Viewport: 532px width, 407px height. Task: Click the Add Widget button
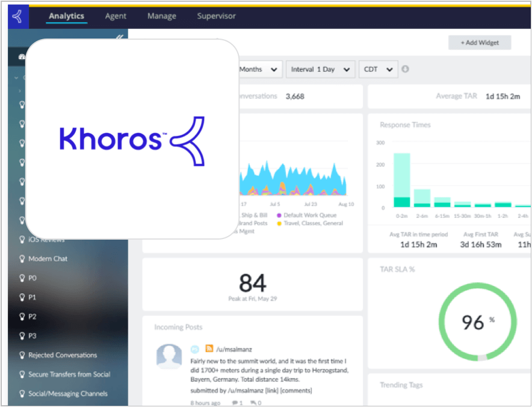pos(480,43)
